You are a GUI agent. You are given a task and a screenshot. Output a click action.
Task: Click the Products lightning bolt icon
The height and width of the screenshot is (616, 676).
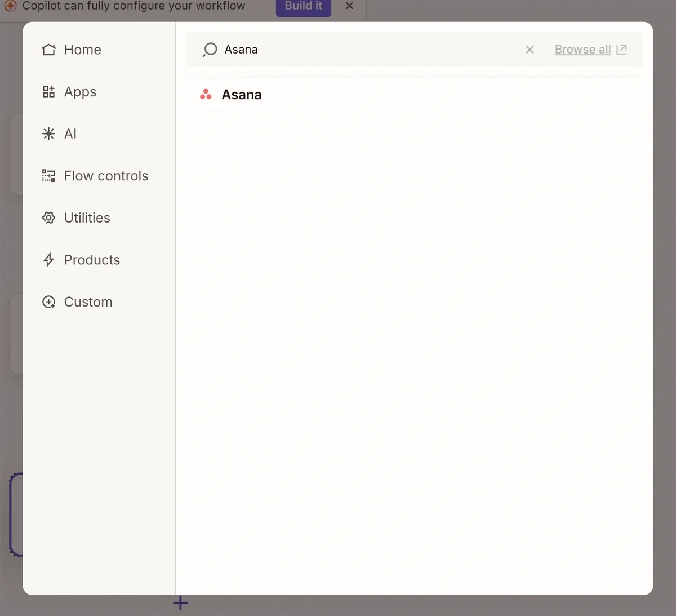coord(49,260)
